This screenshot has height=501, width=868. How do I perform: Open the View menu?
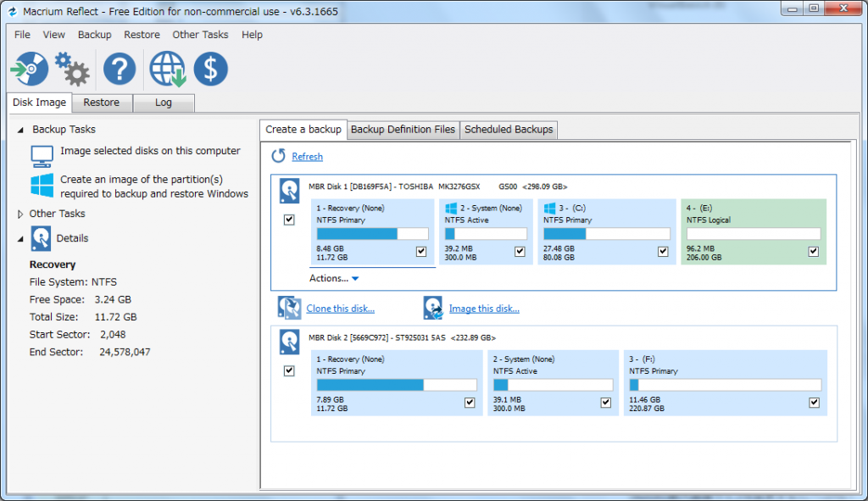pyautogui.click(x=53, y=34)
